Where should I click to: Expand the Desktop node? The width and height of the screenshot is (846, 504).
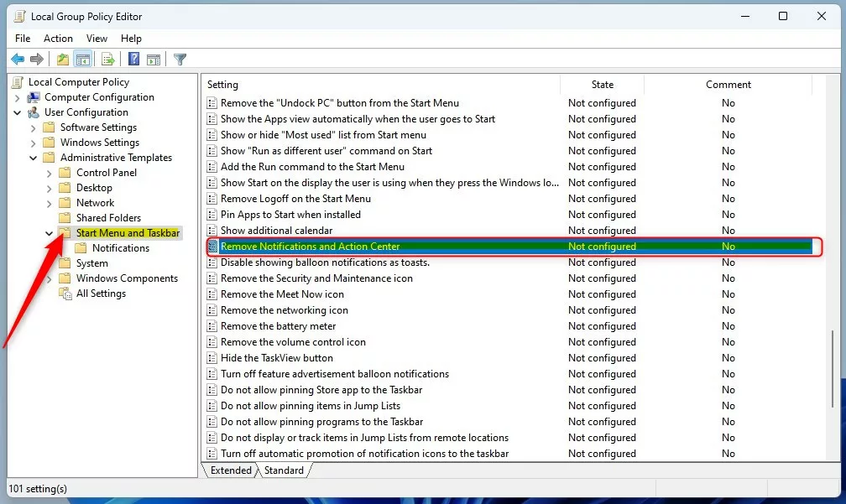point(49,188)
